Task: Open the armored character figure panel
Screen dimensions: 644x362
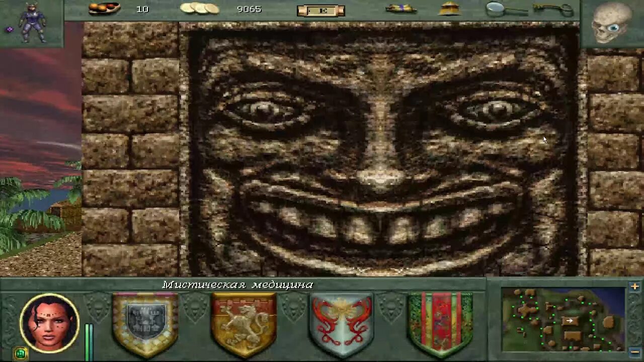Action: pyautogui.click(x=33, y=23)
